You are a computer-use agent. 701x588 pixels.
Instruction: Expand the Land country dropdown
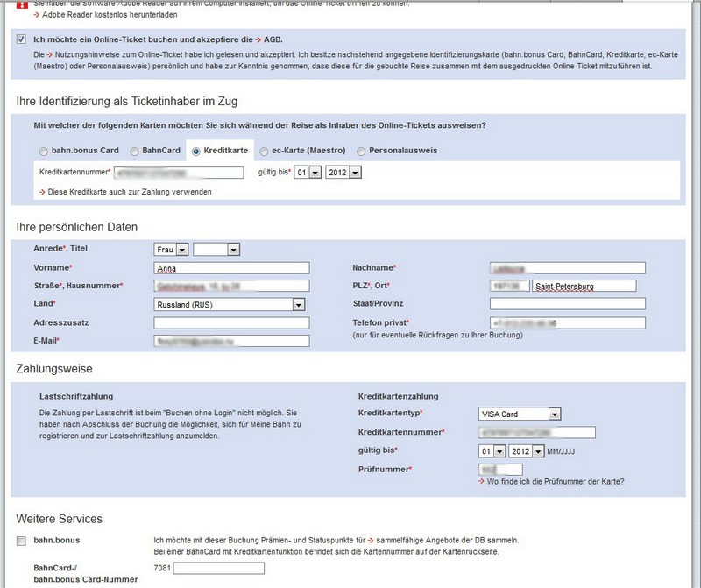(230, 305)
